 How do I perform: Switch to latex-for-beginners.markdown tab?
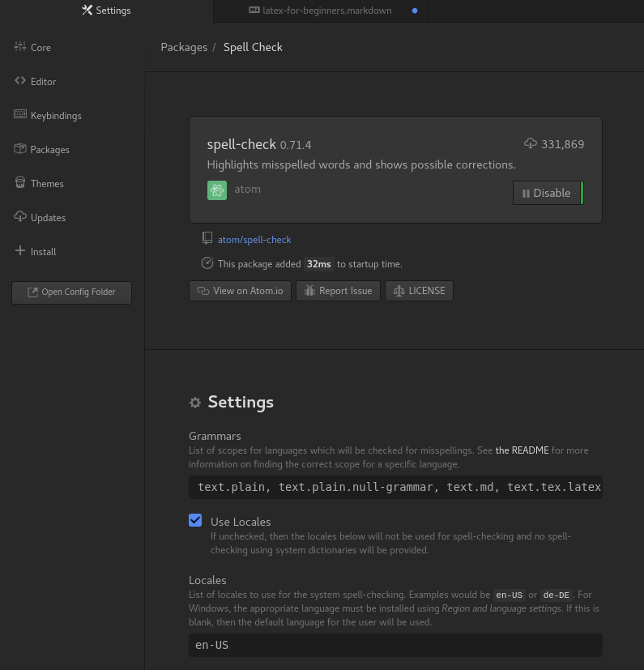pyautogui.click(x=320, y=11)
